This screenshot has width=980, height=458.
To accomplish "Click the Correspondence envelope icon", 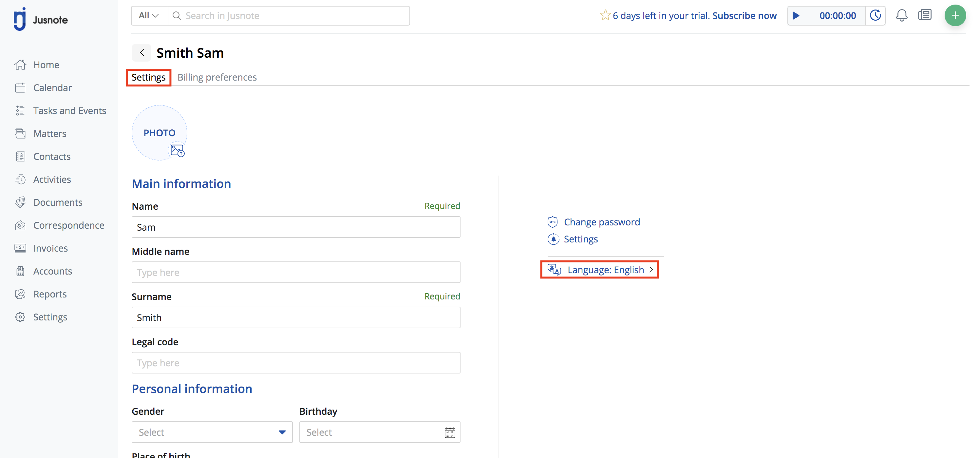I will 20,225.
